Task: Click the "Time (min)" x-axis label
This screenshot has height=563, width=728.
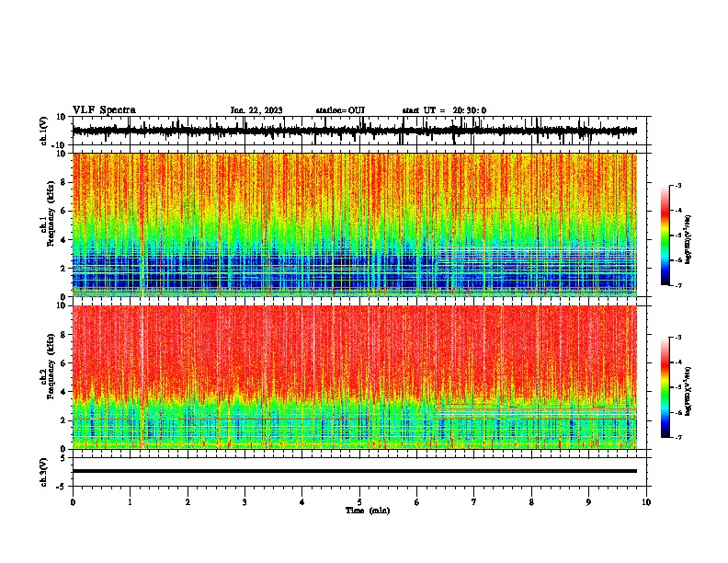Action: [368, 511]
